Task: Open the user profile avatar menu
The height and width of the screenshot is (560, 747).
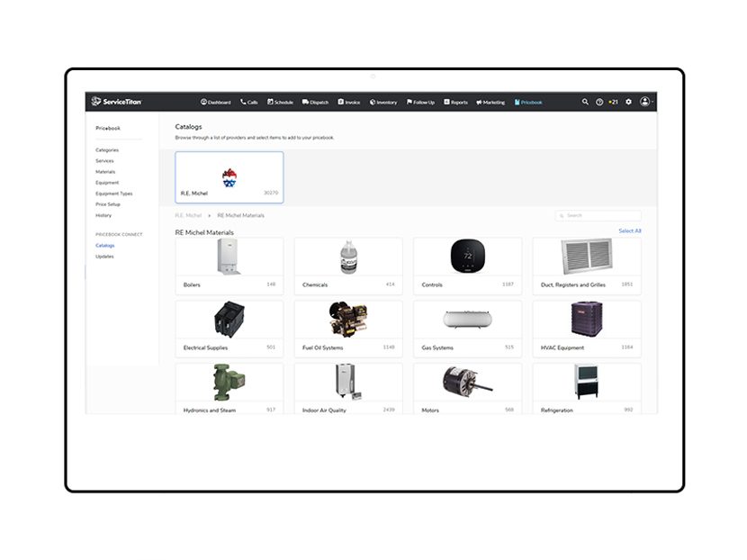Action: point(645,102)
